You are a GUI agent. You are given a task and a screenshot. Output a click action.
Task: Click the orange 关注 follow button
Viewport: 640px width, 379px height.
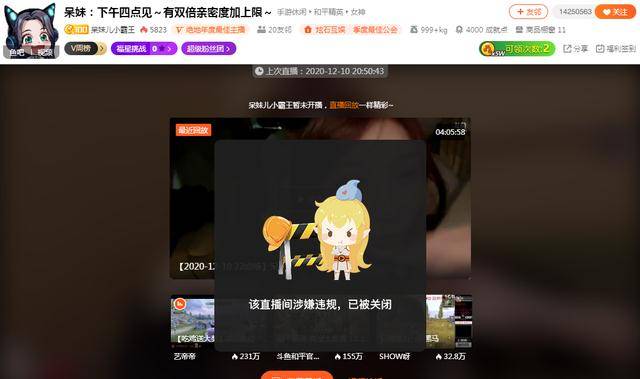click(x=615, y=12)
